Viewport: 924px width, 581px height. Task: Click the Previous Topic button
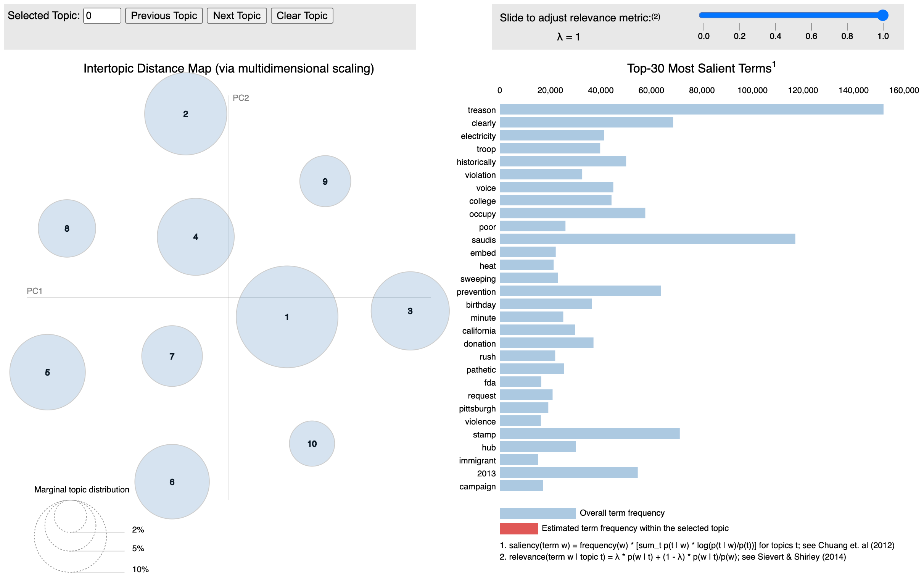pyautogui.click(x=164, y=16)
